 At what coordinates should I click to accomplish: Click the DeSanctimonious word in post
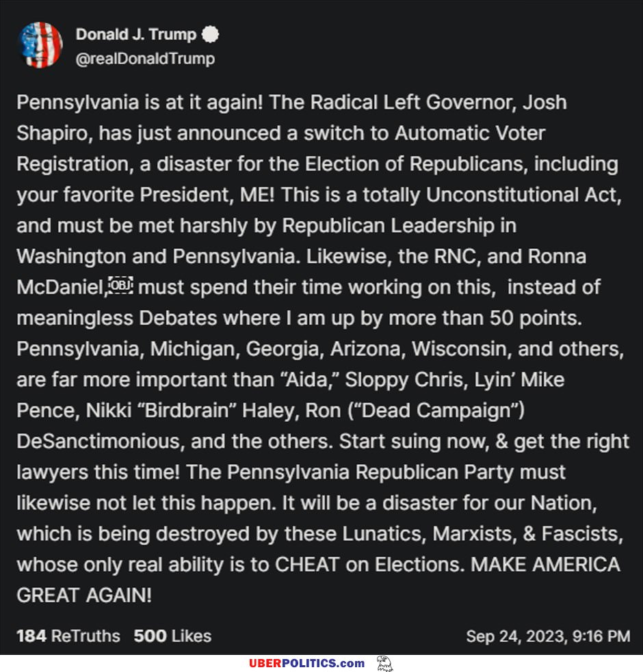coord(101,441)
